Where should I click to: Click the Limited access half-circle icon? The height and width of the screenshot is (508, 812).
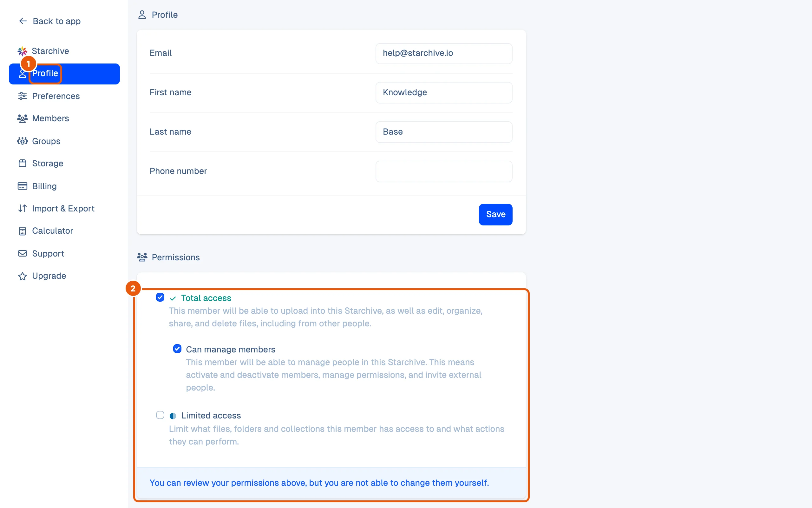coord(173,416)
